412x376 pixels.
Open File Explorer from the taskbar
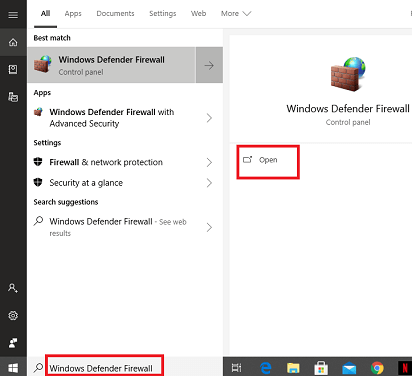coord(293,368)
